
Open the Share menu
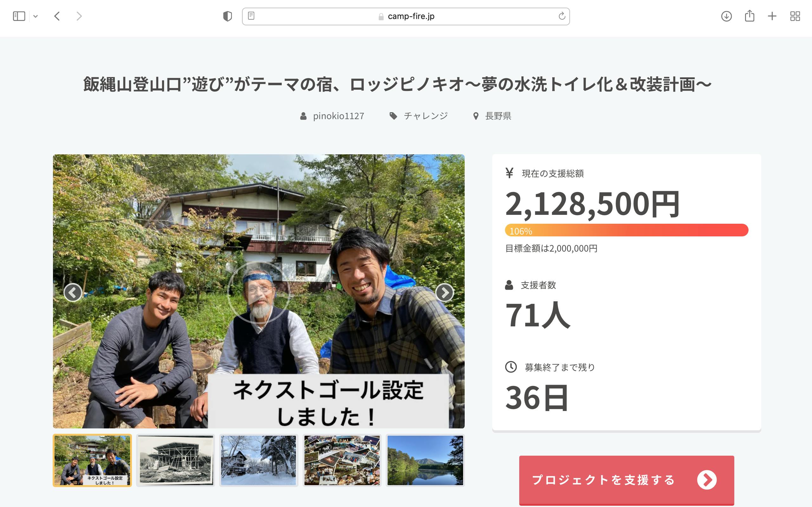pos(749,16)
